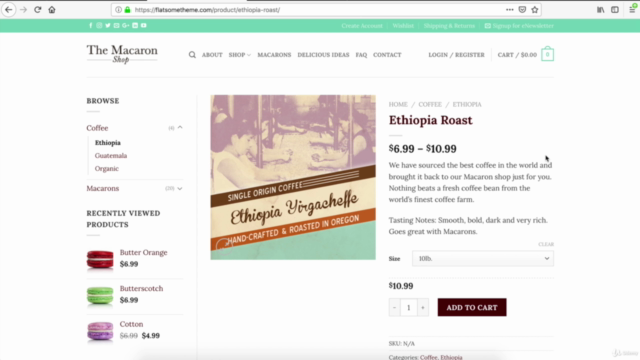640x360 pixels.
Task: Open DELICIOUS IDEAS menu item
Action: (x=323, y=55)
